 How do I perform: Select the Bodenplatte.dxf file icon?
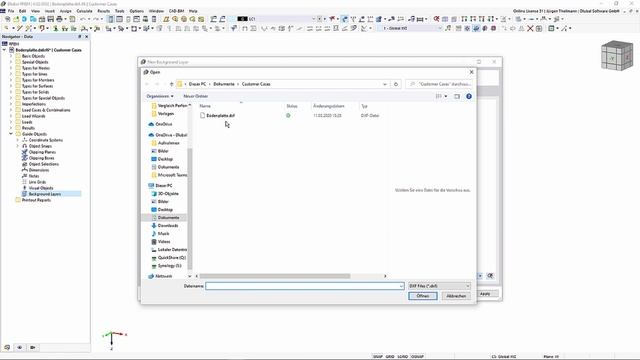click(202, 116)
